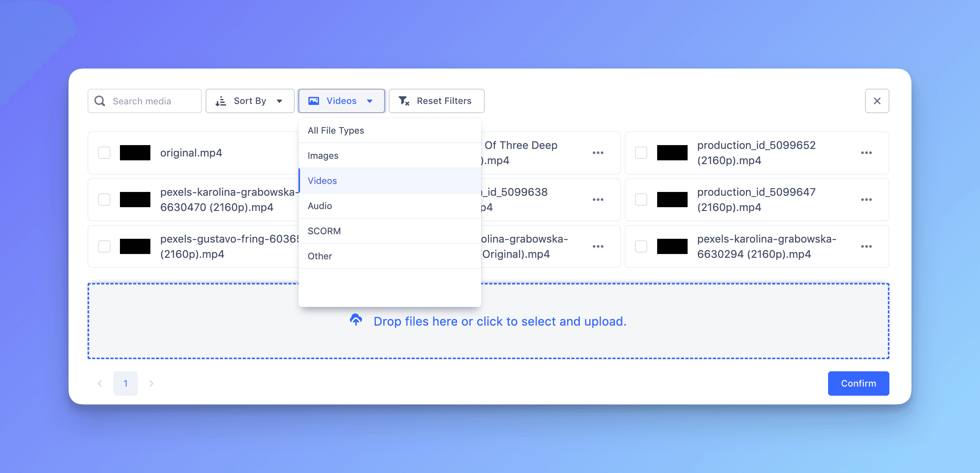Select SCORM from file type list
This screenshot has height=473, width=980.
click(x=324, y=230)
